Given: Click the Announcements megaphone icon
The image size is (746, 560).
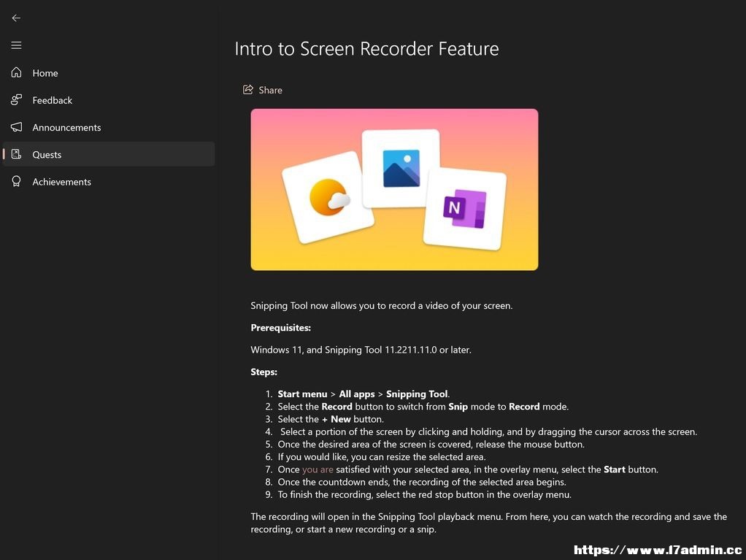Looking at the screenshot, I should point(16,127).
